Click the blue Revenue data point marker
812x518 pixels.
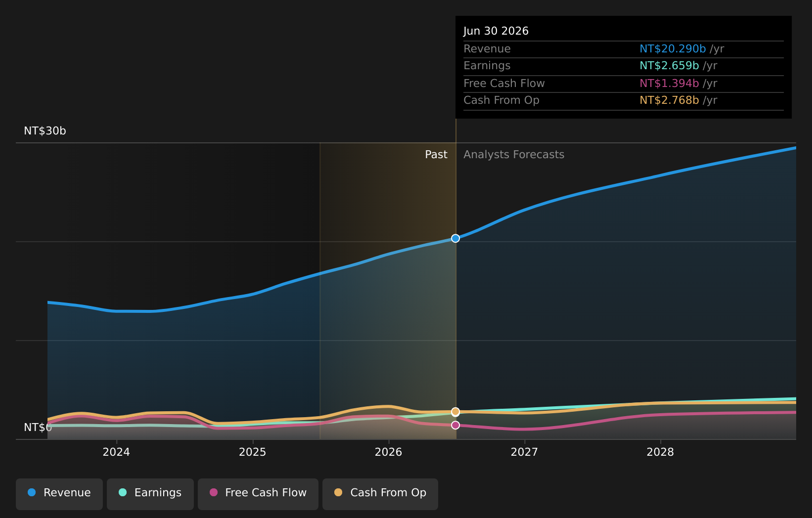455,238
